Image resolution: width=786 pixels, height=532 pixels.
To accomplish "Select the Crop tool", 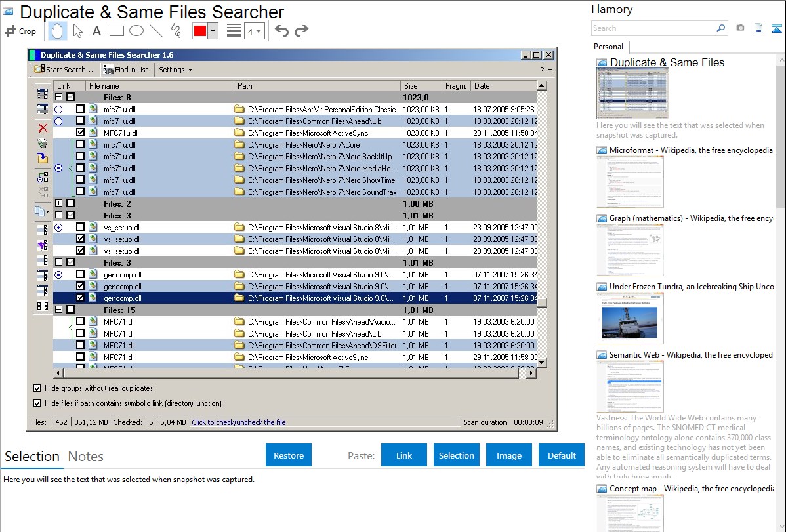I will (20, 31).
